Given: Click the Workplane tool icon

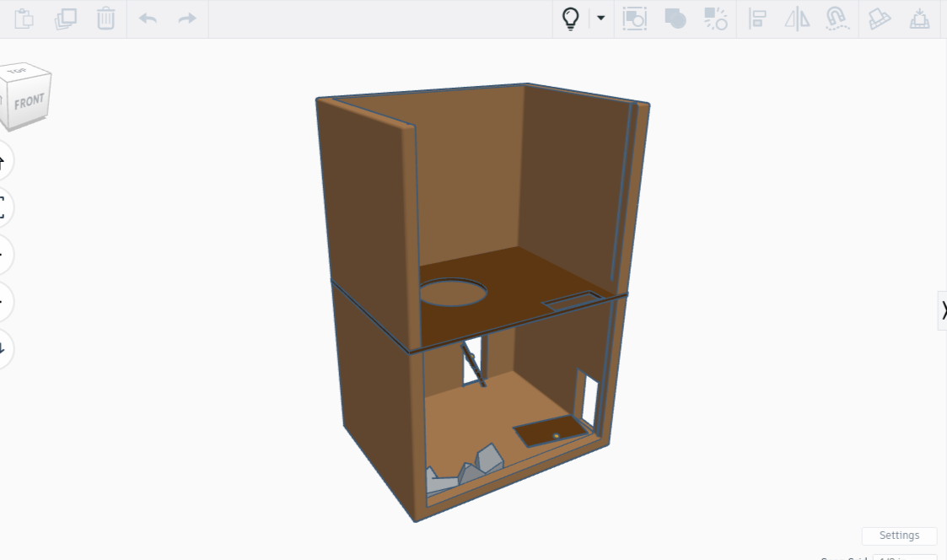Looking at the screenshot, I should point(880,19).
